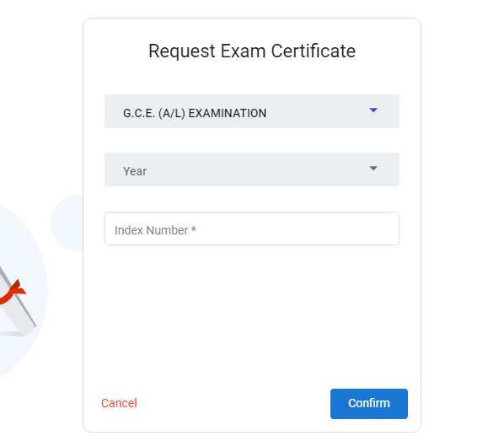The image size is (504, 441).
Task: Focus the Index Number input field
Action: (252, 229)
